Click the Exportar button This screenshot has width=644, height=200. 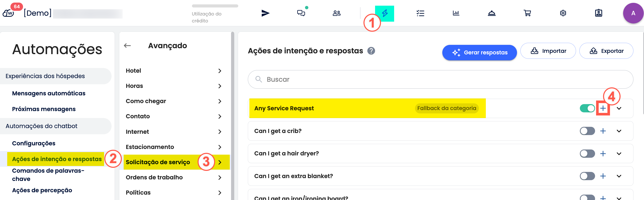[x=606, y=51]
